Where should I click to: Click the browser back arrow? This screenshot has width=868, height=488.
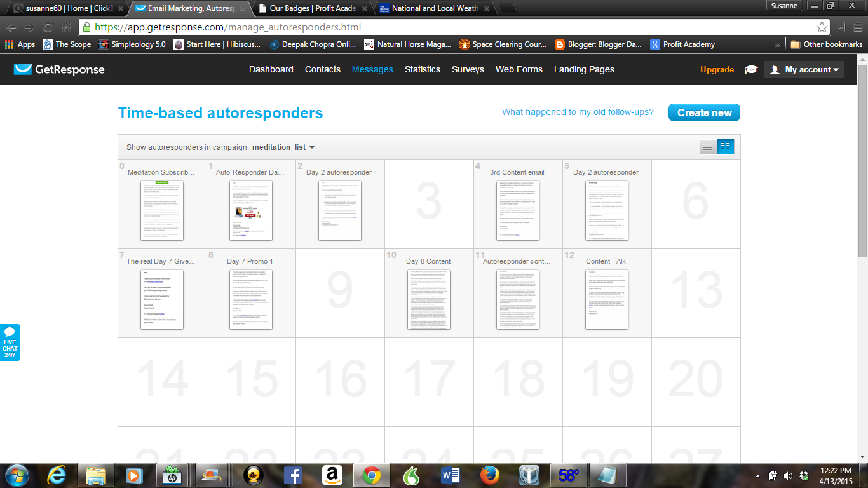coord(11,27)
